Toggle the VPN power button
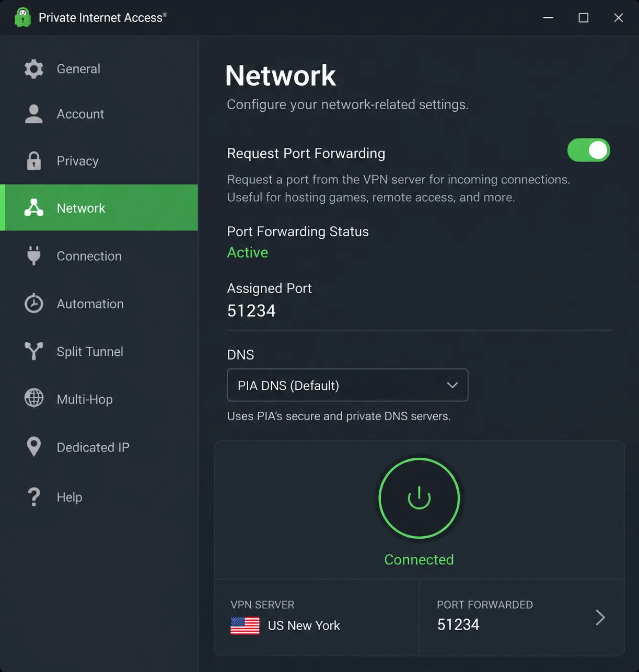The width and height of the screenshot is (639, 672). pyautogui.click(x=419, y=498)
